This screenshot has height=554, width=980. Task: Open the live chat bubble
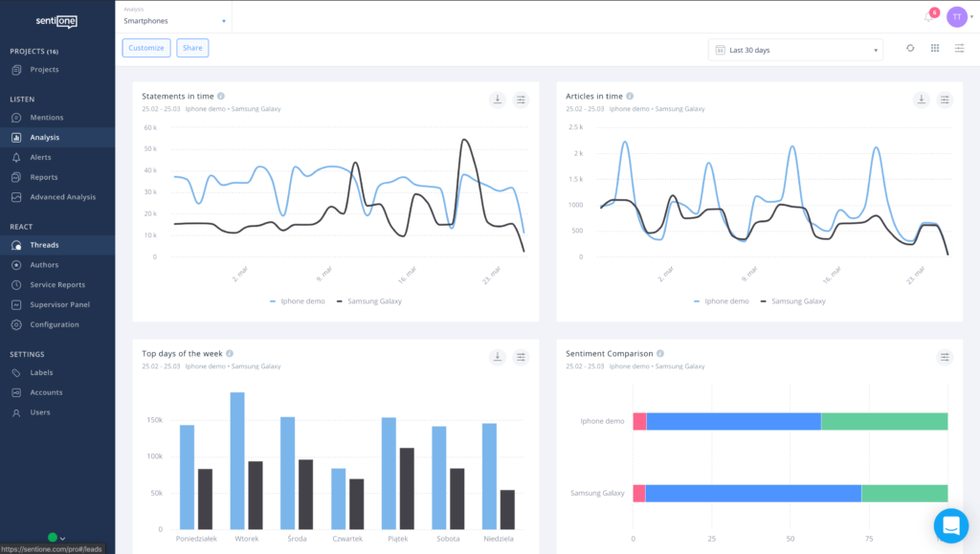coord(950,525)
